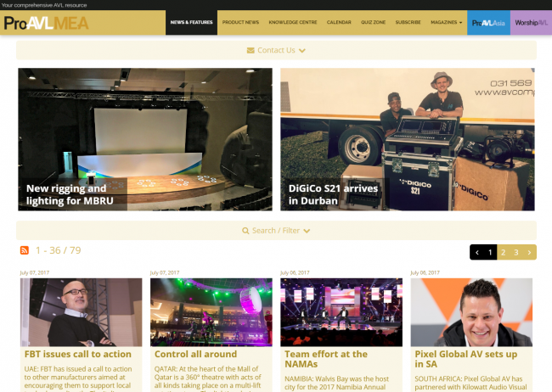Click the next page arrow in pagination
The width and height of the screenshot is (552, 392).
(x=529, y=252)
